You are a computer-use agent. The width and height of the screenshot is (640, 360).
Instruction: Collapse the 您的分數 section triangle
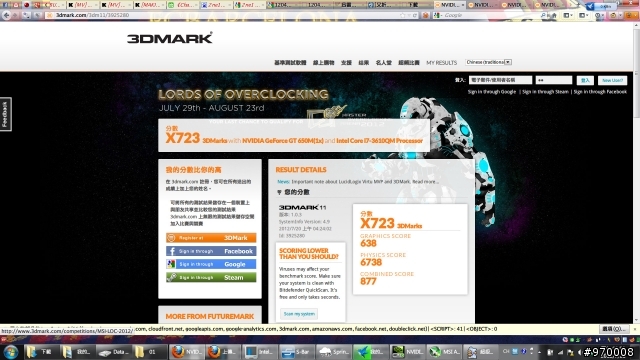(279, 192)
